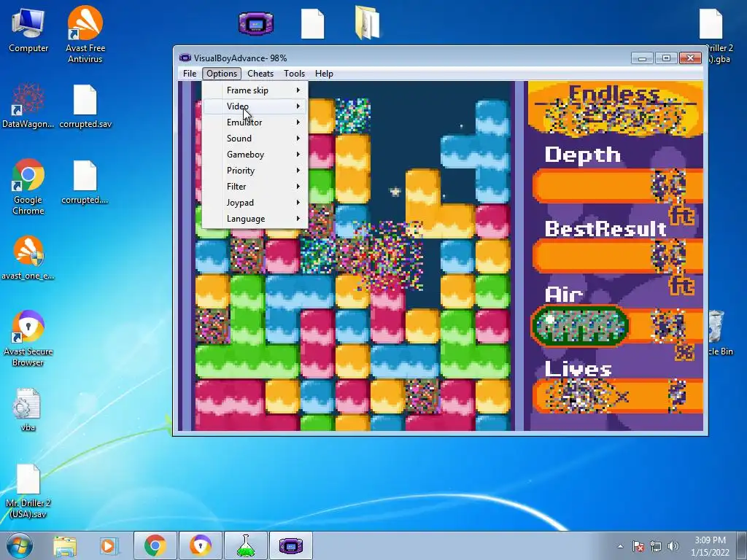Image resolution: width=747 pixels, height=560 pixels.
Task: Select the vba settings file icon
Action: (x=28, y=410)
